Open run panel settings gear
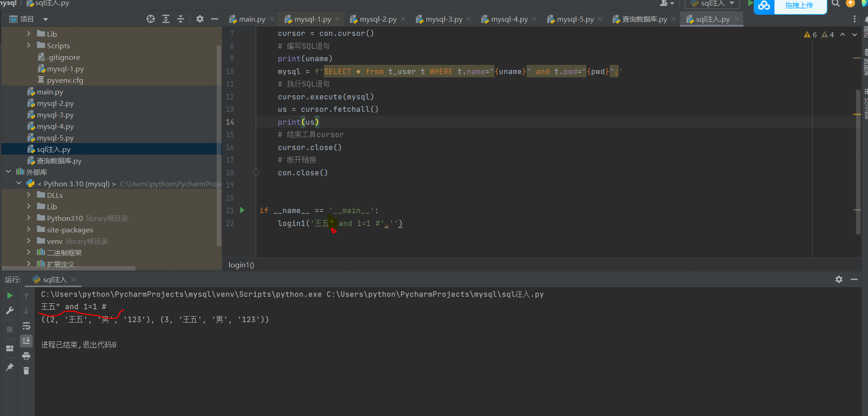The image size is (868, 416). point(839,279)
